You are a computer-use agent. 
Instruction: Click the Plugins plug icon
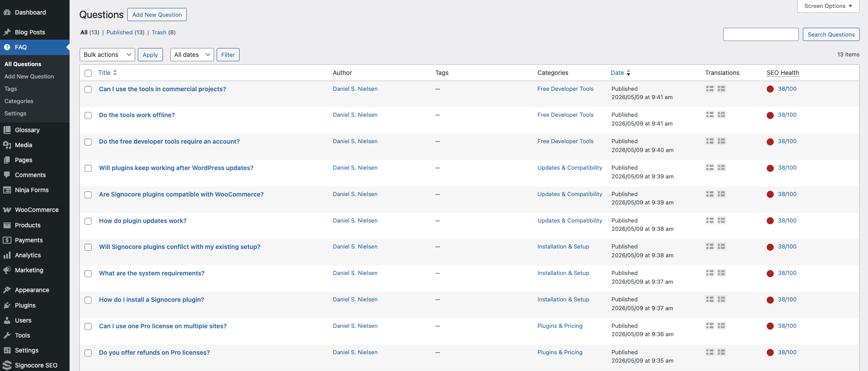pyautogui.click(x=7, y=305)
